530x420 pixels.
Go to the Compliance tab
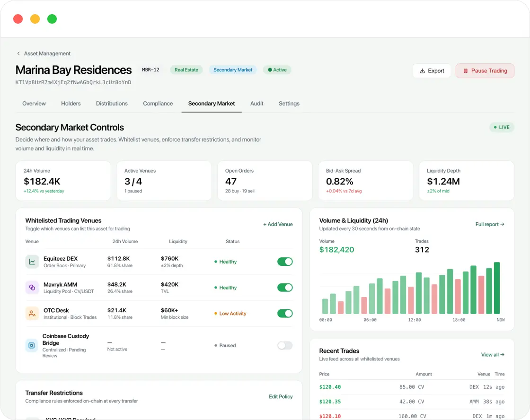pyautogui.click(x=158, y=104)
